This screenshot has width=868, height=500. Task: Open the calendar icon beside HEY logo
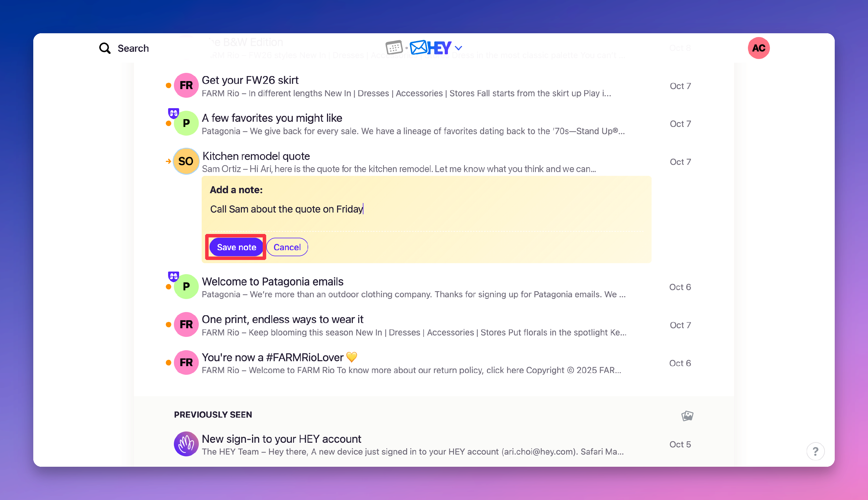(394, 47)
